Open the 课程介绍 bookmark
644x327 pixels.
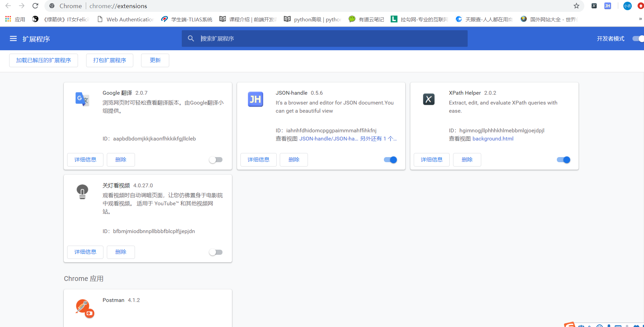[x=248, y=19]
